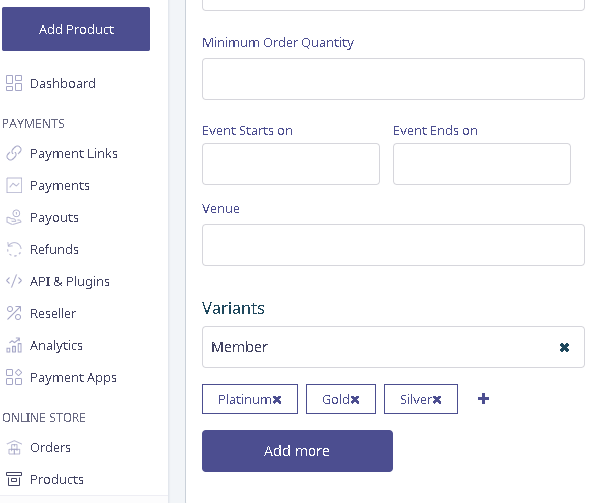600x503 pixels.
Task: Click the Reseller percent icon
Action: click(14, 313)
